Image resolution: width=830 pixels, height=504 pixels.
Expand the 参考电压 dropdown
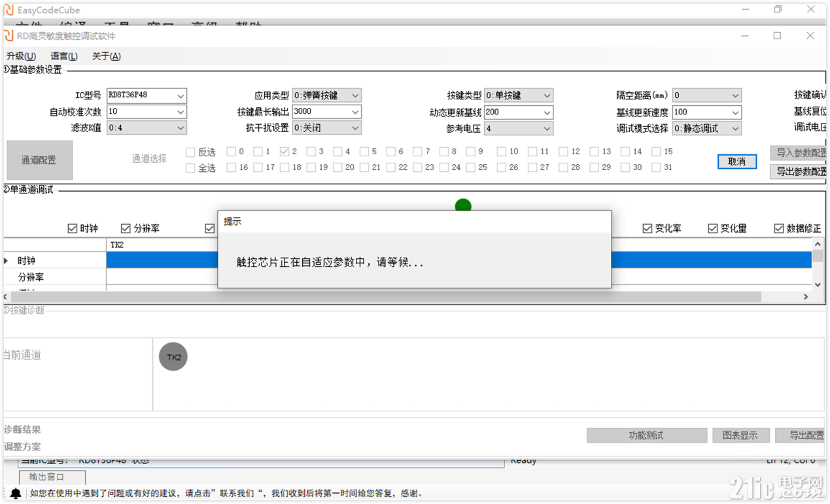(x=547, y=128)
